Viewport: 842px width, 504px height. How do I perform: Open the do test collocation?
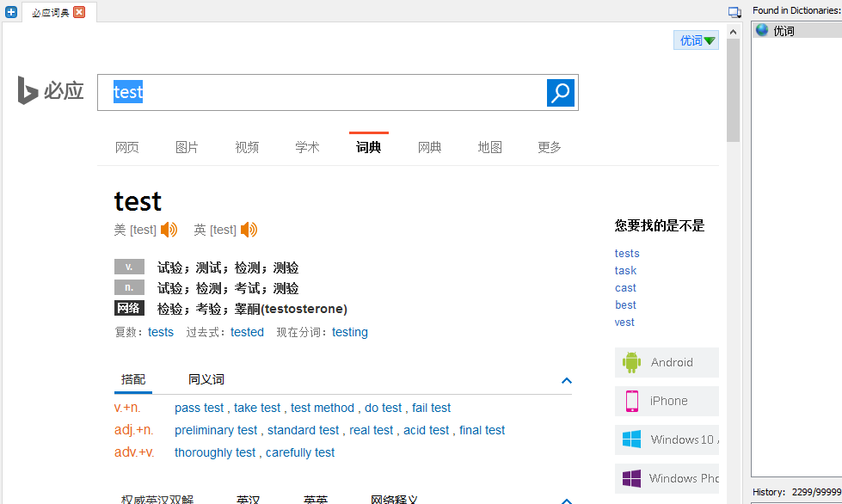point(383,408)
